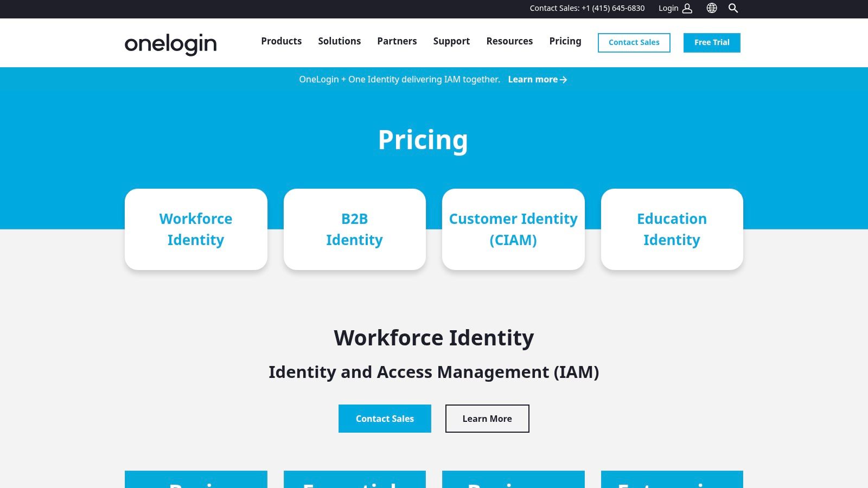Open the globe language selector
Viewport: 868px width, 488px height.
click(712, 8)
